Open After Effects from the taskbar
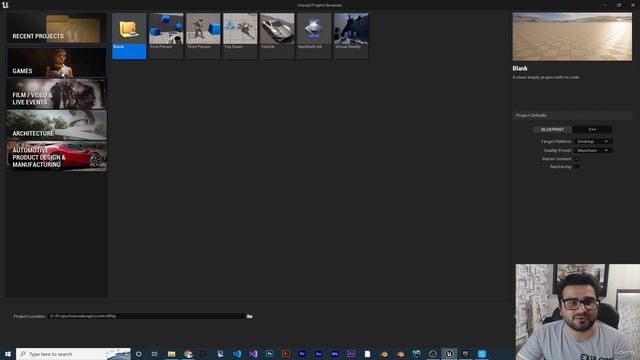640x360 pixels. 318,354
